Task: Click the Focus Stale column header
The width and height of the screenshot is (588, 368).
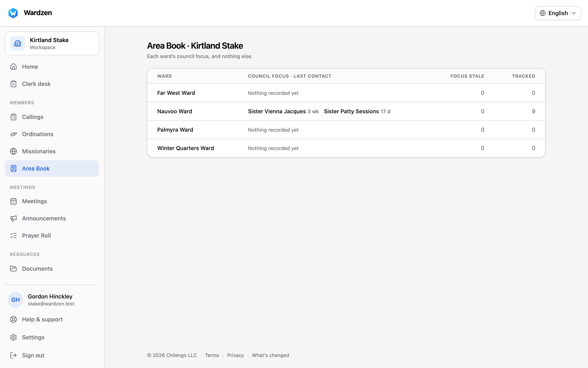Action: pos(467,76)
